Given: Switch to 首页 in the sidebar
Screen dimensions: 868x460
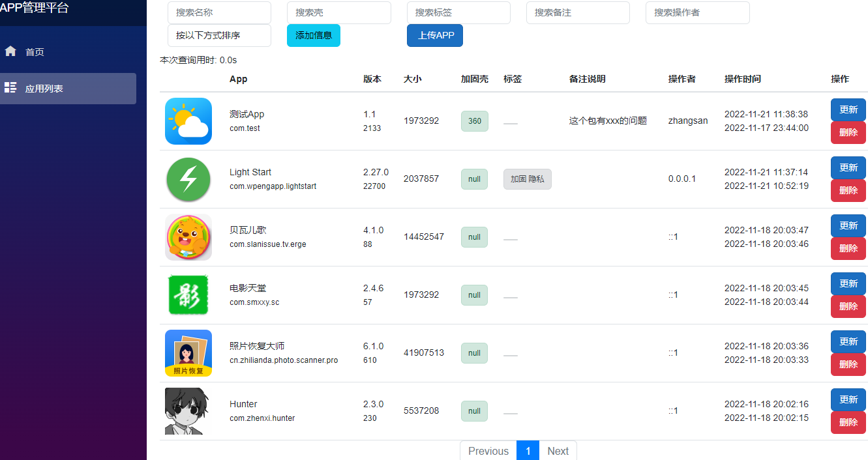Looking at the screenshot, I should point(33,50).
